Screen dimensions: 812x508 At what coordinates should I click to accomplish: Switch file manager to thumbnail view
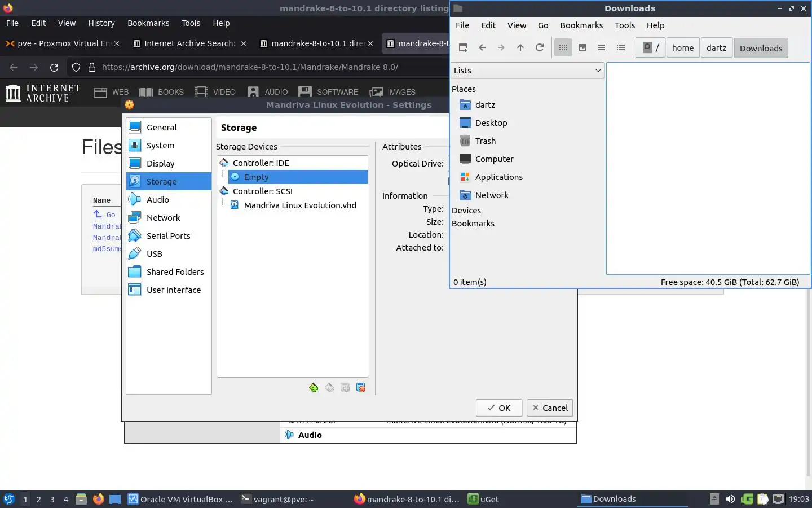582,48
